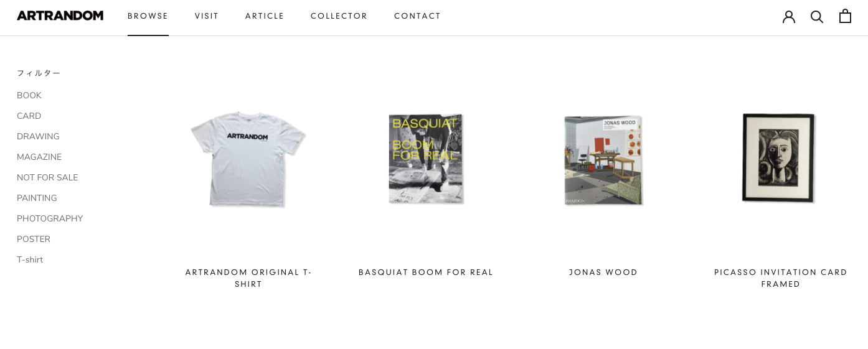Open the PICASSO INVITATION CARD FRAMED title link

781,278
